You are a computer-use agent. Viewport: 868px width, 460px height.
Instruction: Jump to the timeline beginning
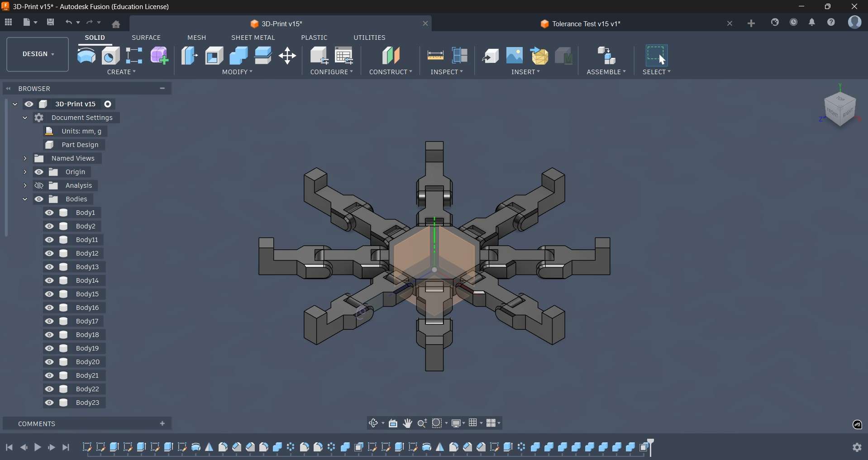pos(9,448)
